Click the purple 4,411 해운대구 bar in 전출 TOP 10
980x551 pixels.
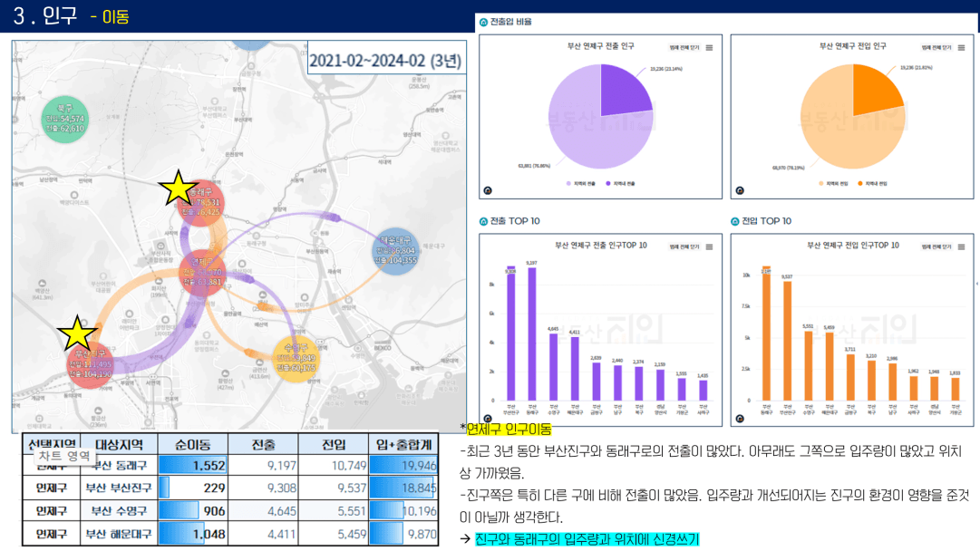575,369
